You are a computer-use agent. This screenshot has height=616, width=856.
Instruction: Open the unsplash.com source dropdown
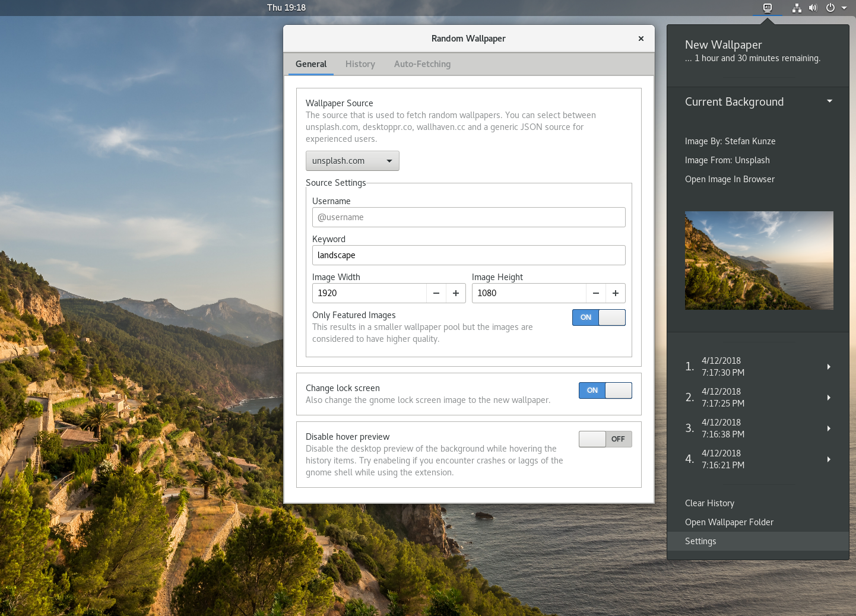352,161
